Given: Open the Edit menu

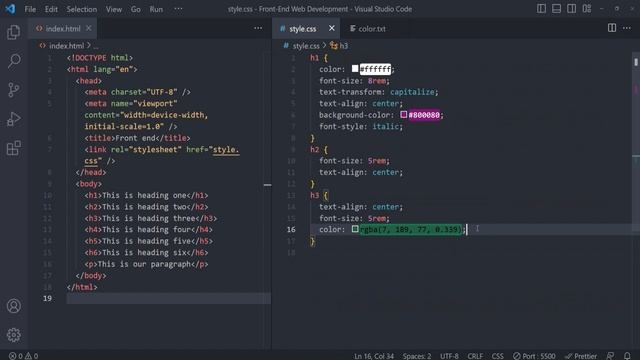Looking at the screenshot, I should [51, 9].
